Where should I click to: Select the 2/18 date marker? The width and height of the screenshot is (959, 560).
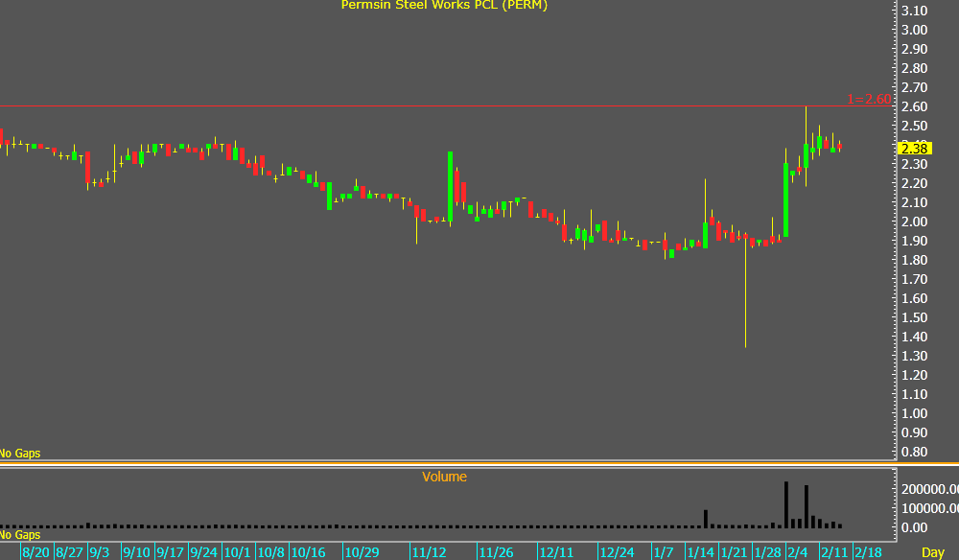click(868, 552)
